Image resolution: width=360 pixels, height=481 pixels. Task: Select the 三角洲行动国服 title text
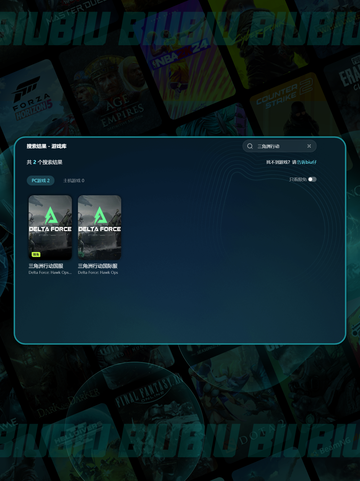[x=46, y=266]
